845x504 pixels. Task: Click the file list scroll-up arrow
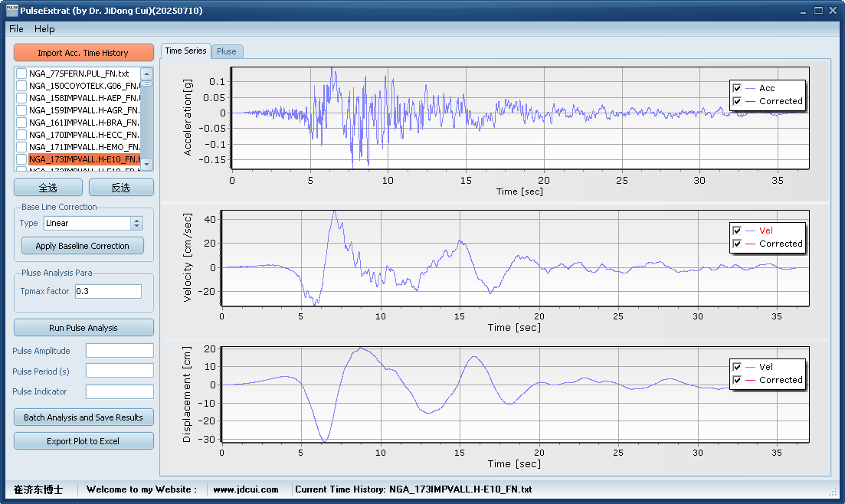tap(147, 74)
